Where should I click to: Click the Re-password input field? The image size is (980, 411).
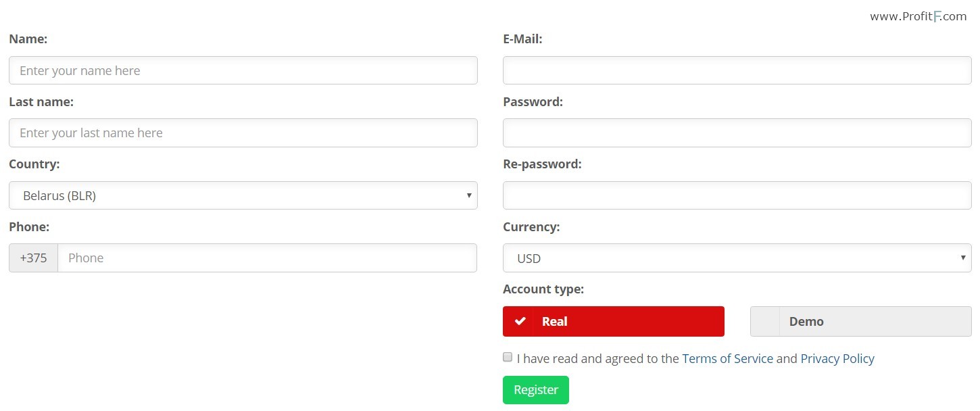coord(737,195)
